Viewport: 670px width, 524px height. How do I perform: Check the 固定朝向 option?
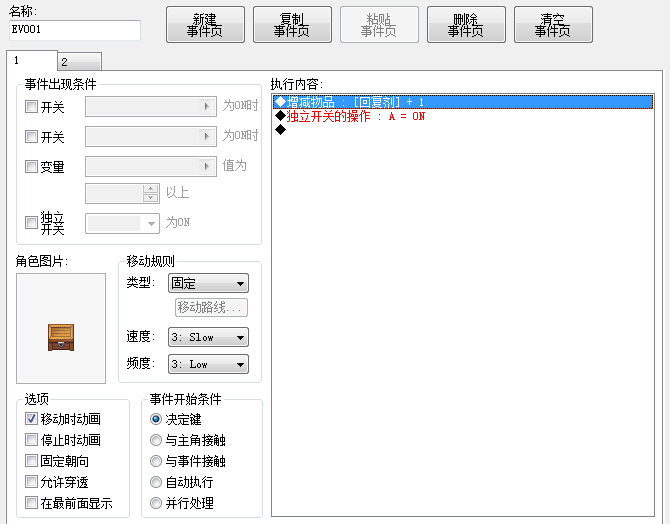(31, 460)
